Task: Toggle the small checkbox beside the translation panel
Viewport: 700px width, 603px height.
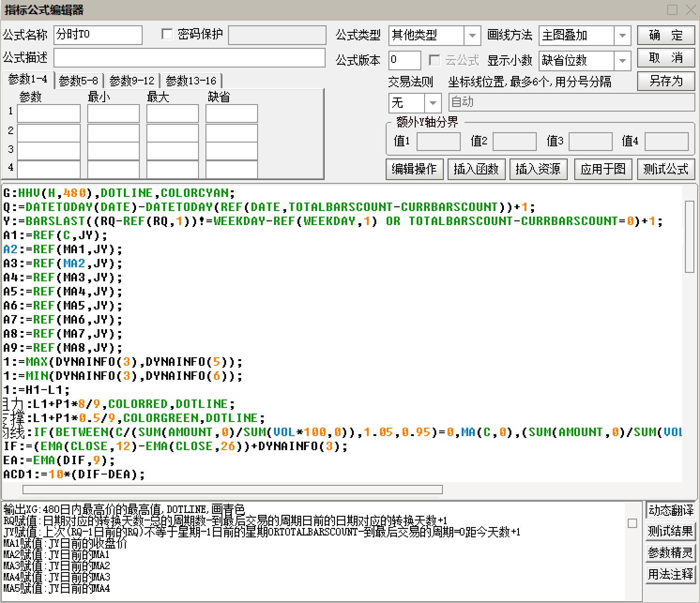Action: pos(632,523)
